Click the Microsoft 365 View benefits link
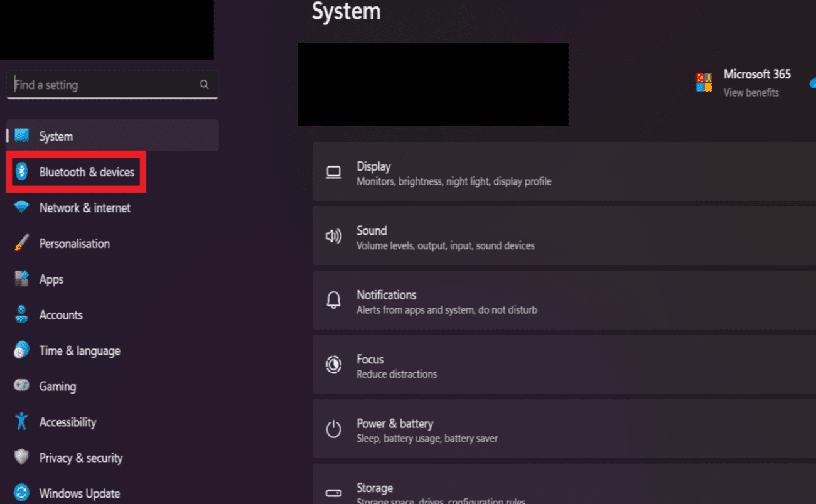The width and height of the screenshot is (816, 504). pos(751,93)
